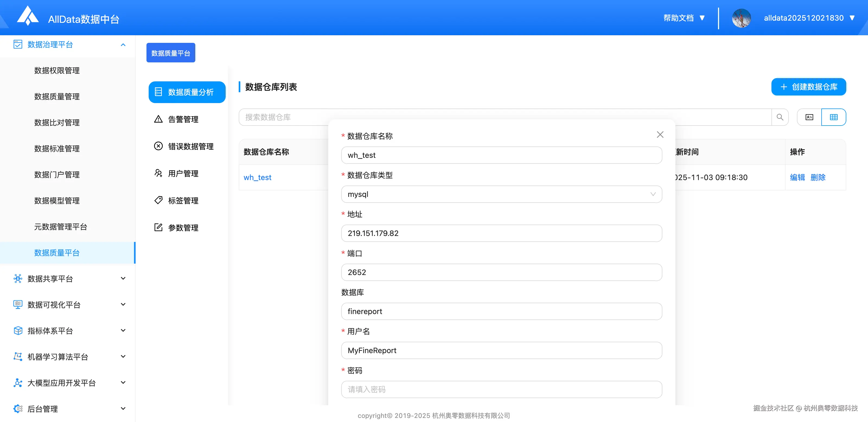Open 告警管理 with the warning icon
Viewport: 868px width, 422px height.
[183, 119]
